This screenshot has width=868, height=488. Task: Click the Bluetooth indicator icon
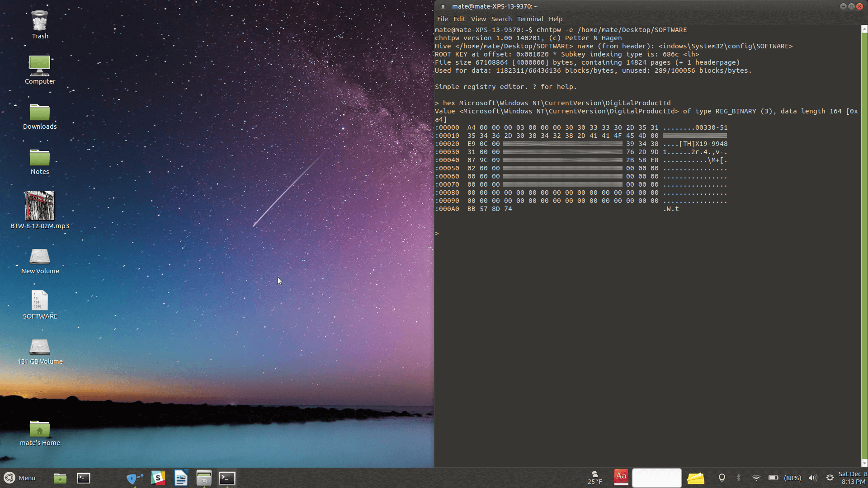739,478
